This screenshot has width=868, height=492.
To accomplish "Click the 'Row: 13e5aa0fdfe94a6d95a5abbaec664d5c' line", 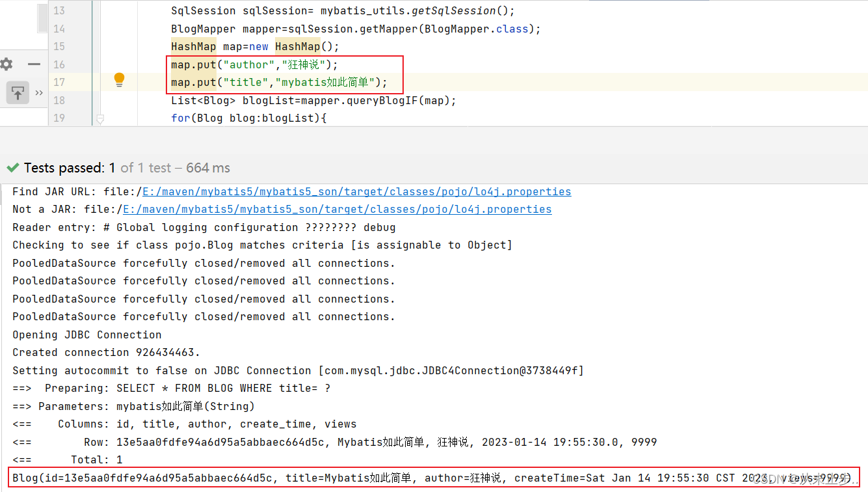I will [335, 442].
